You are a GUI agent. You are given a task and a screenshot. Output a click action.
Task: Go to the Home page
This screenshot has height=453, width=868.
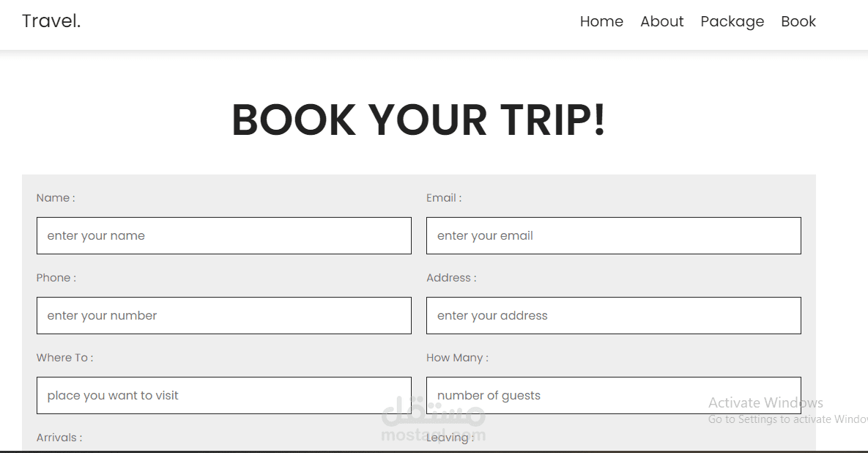pyautogui.click(x=601, y=21)
